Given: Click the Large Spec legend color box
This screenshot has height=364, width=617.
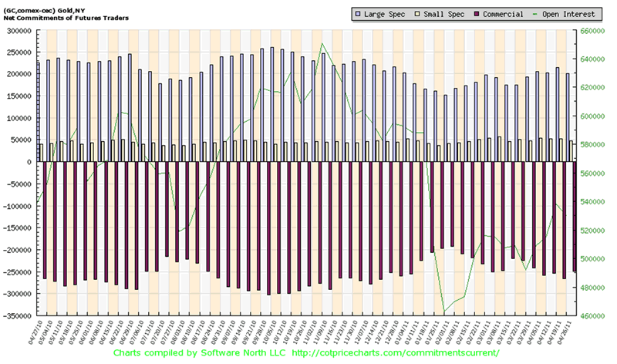Looking at the screenshot, I should (x=358, y=14).
